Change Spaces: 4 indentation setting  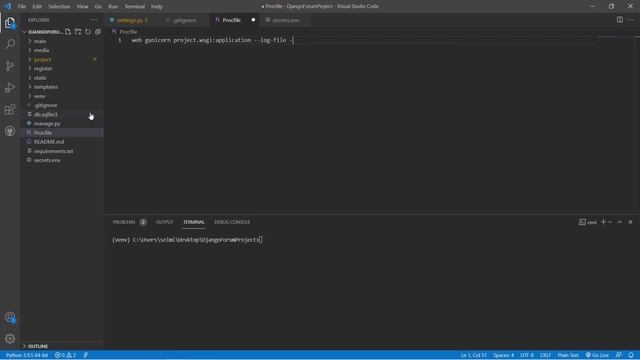click(x=503, y=355)
